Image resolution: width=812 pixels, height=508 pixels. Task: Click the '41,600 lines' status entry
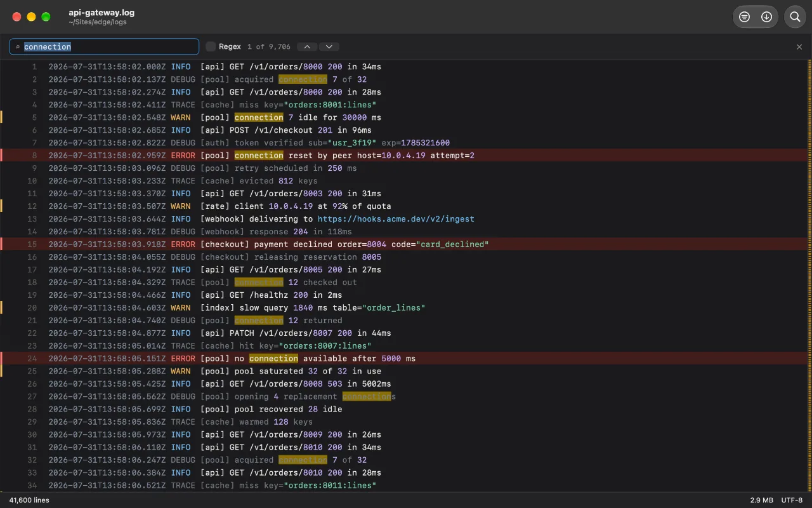tap(29, 500)
